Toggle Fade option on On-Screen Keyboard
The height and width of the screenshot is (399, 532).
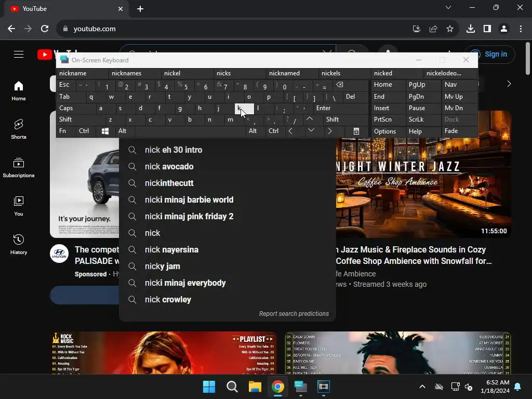pos(459,131)
